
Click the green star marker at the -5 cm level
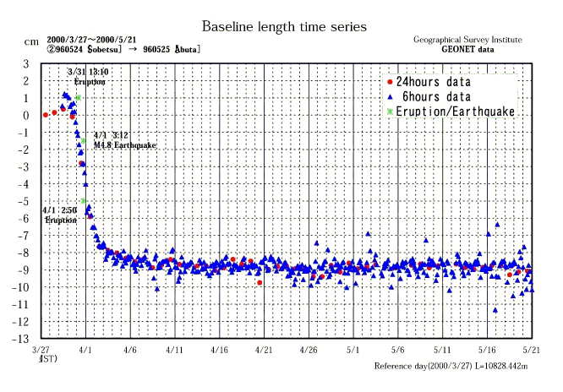(x=84, y=201)
